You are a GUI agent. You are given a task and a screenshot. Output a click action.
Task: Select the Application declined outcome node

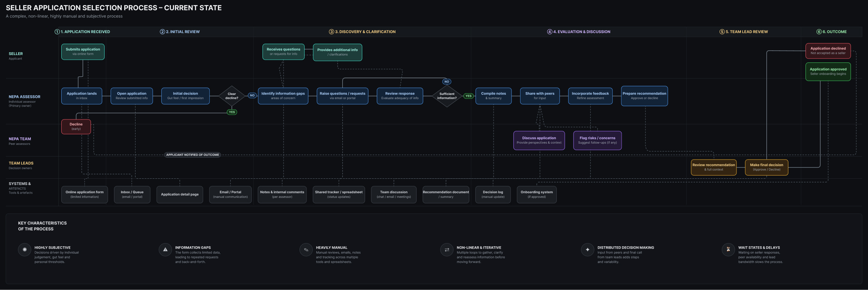(828, 51)
